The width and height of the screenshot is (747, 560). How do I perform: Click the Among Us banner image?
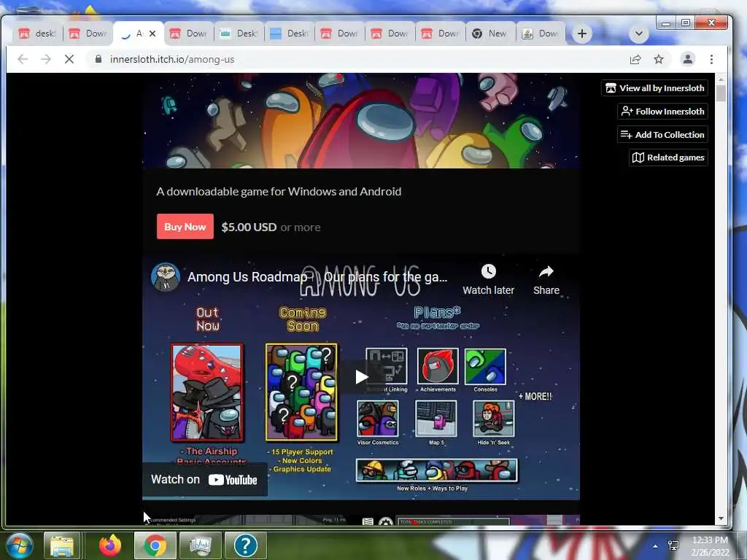coord(360,120)
